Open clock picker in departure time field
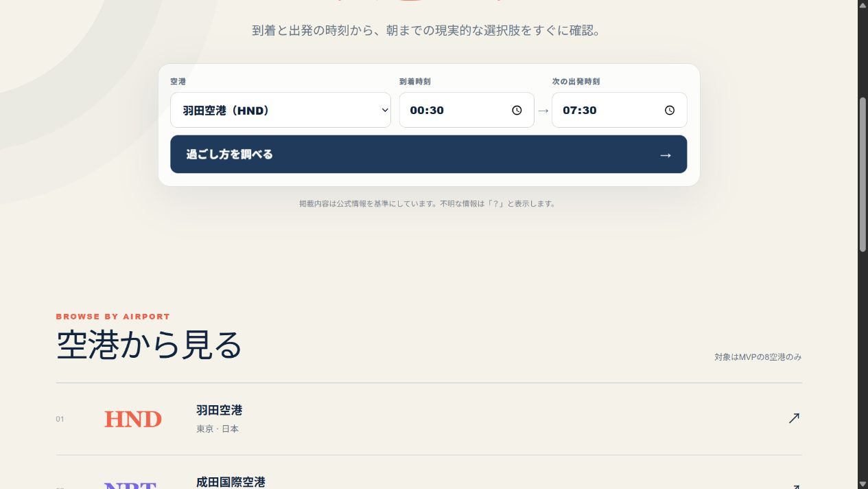 pyautogui.click(x=670, y=111)
